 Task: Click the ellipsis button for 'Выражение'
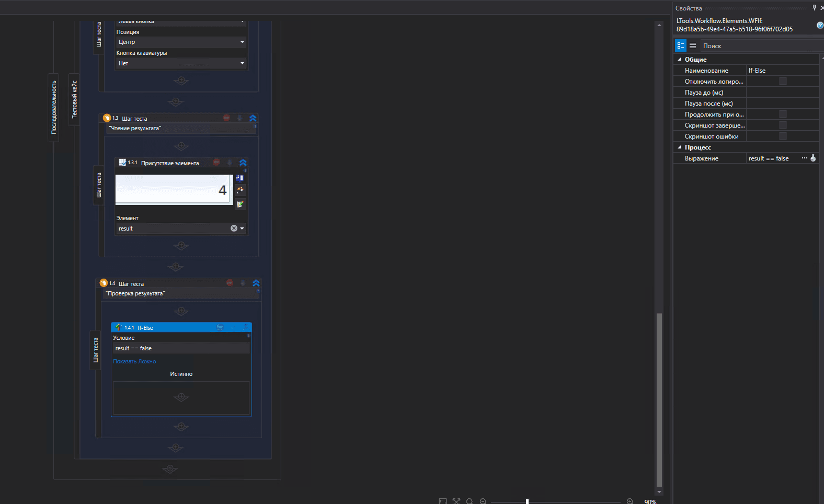804,158
